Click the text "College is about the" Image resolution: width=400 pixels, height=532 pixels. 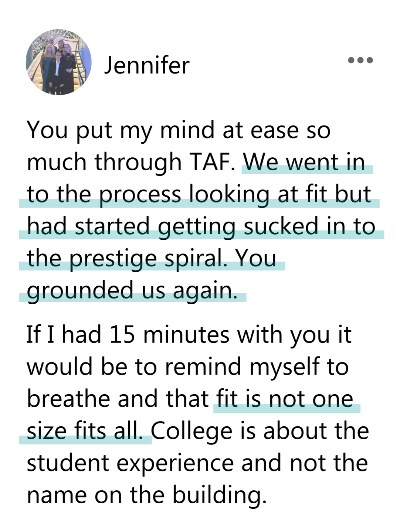[x=260, y=431]
